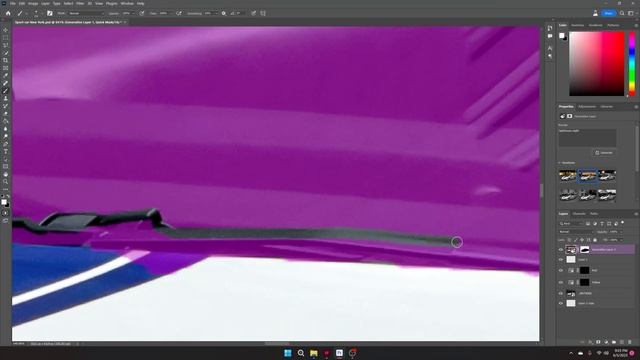
Task: Hide the Yellow adjustment layer
Action: coord(561,282)
